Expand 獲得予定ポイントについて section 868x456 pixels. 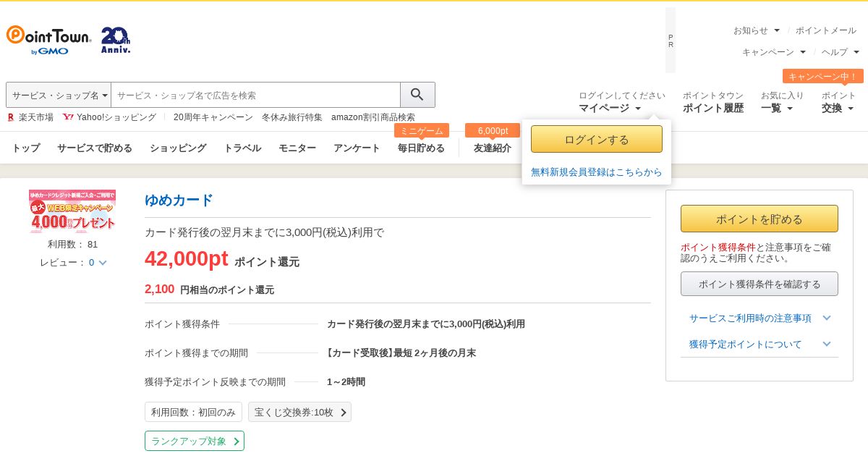[759, 344]
